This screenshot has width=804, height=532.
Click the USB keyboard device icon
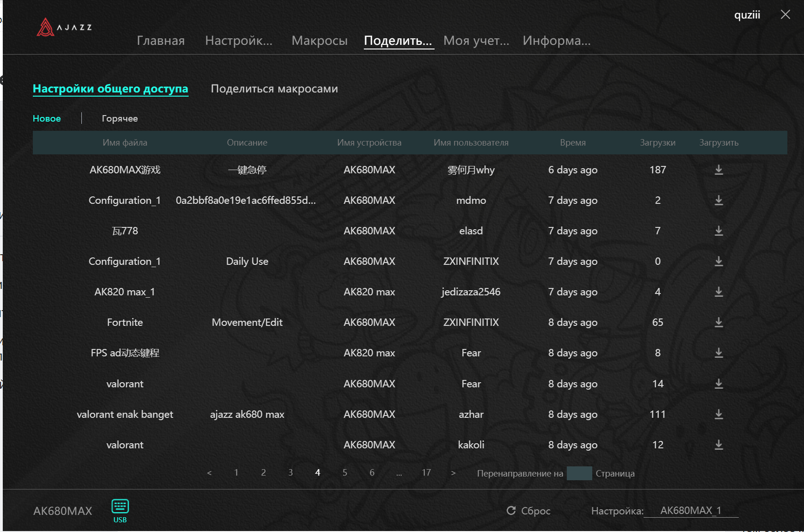120,507
